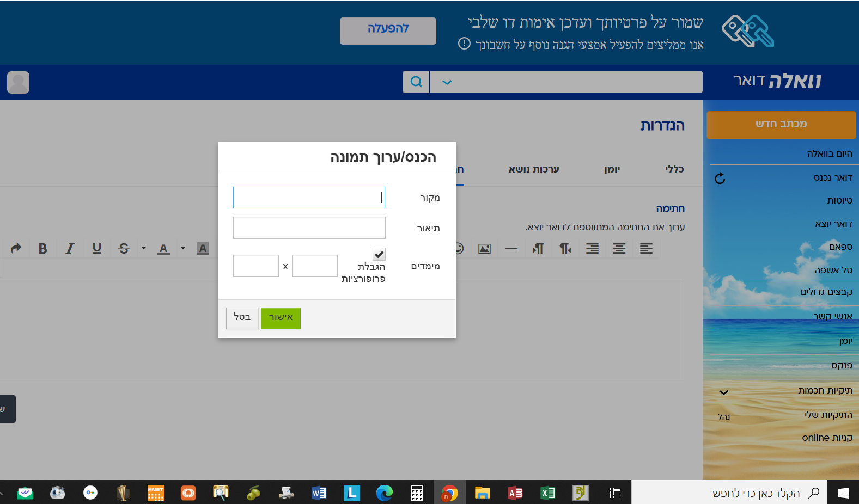Open the כללי settings tab

tap(674, 169)
